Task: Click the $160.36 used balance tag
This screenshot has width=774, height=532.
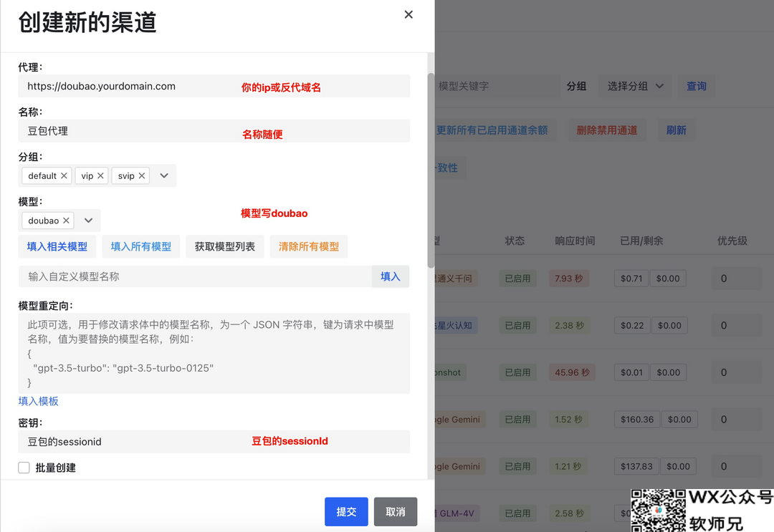Action: pos(637,420)
